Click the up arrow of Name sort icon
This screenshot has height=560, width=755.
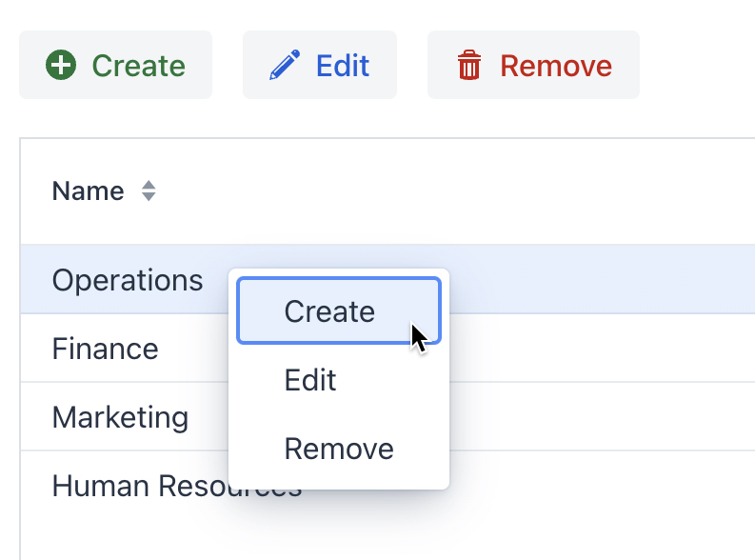click(x=148, y=186)
